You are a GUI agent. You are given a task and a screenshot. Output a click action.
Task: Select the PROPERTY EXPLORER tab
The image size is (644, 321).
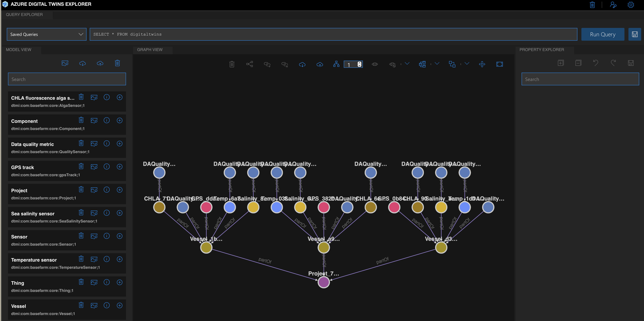pos(542,49)
